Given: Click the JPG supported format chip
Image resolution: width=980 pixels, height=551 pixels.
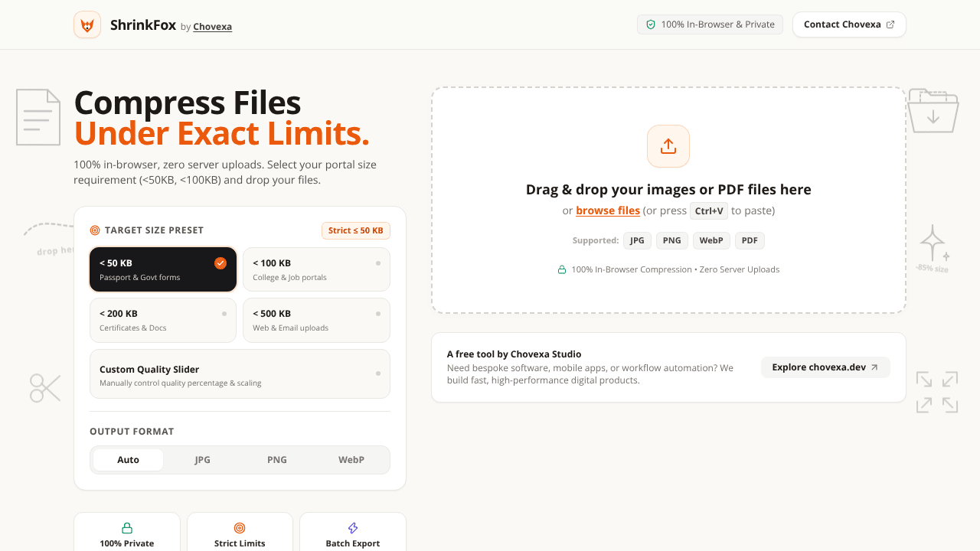Looking at the screenshot, I should pyautogui.click(x=637, y=240).
